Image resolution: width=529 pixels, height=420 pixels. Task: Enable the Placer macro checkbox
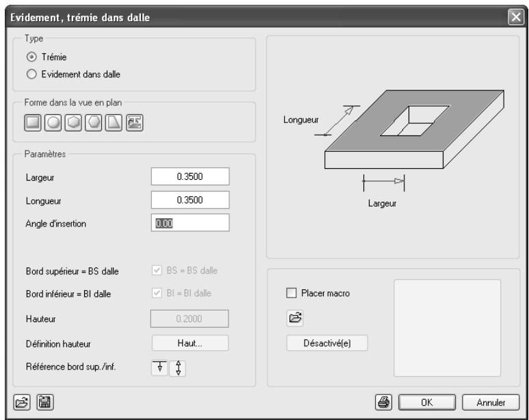coord(291,293)
